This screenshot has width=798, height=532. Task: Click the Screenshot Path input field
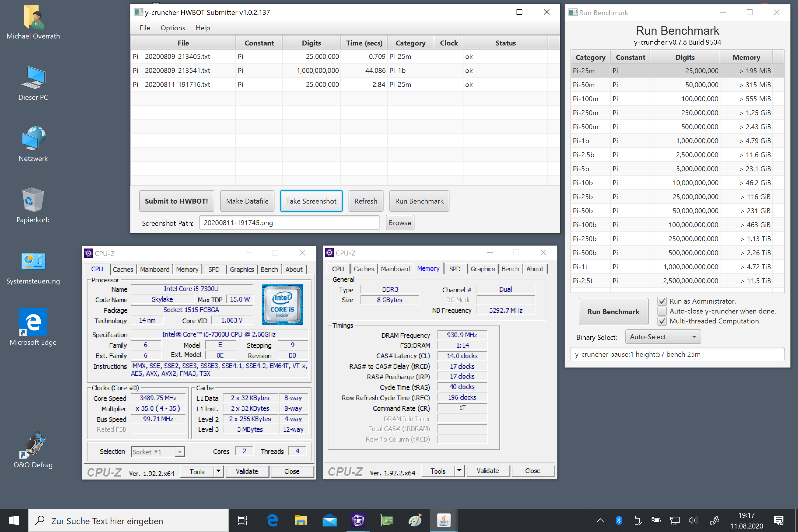(x=289, y=223)
